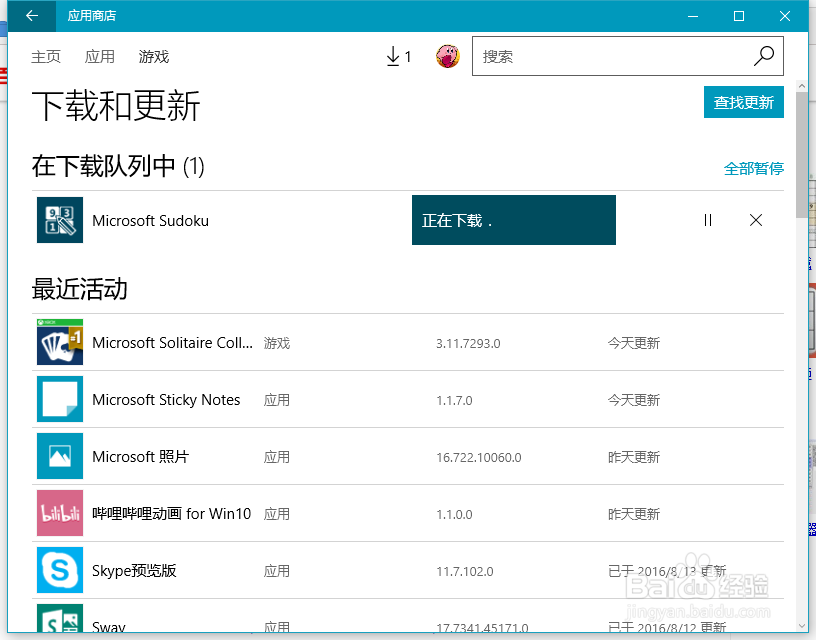Maximize the 应用商店 window
Screen dimensions: 816x640
[x=738, y=16]
